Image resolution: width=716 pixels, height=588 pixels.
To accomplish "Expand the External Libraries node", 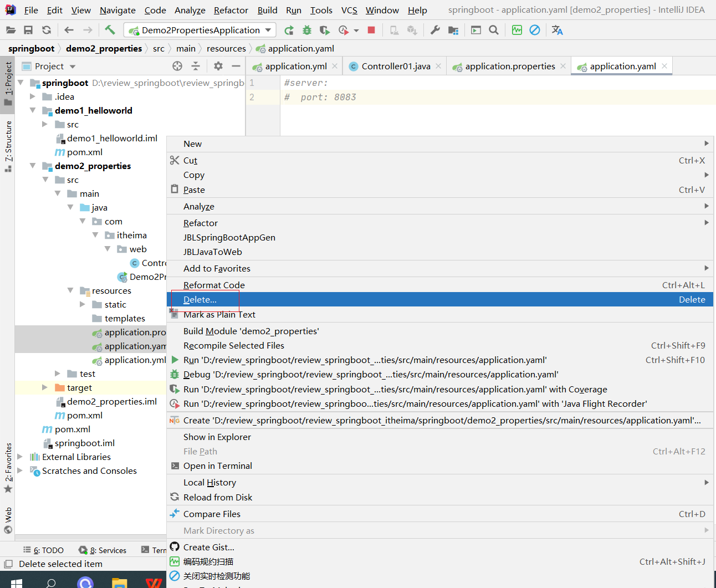I will tap(21, 457).
